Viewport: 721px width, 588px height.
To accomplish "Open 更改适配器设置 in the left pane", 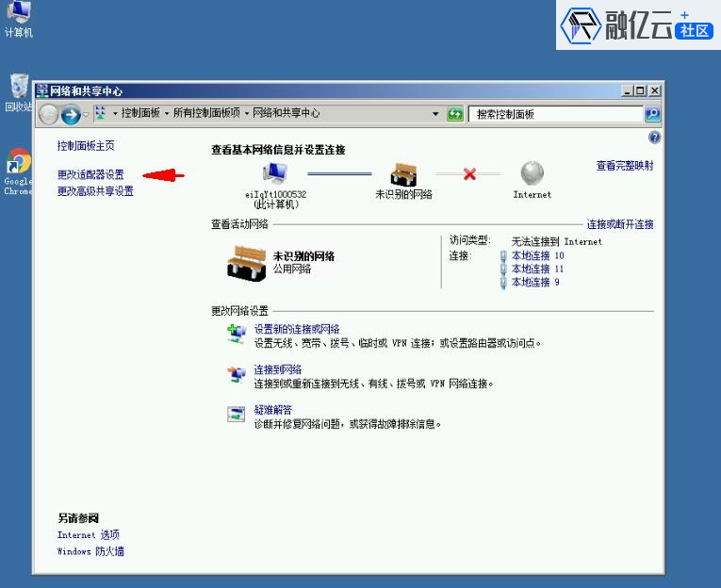I will (x=90, y=175).
